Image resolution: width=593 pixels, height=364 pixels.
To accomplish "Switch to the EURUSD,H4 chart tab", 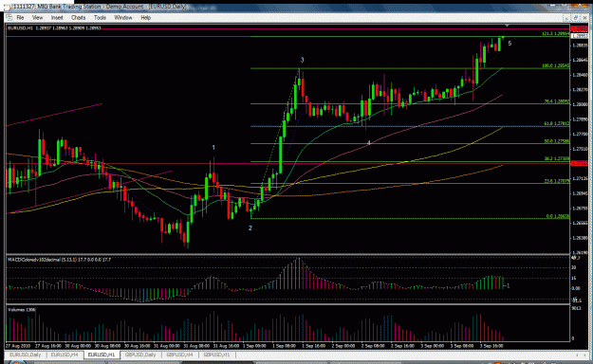I will pyautogui.click(x=65, y=355).
